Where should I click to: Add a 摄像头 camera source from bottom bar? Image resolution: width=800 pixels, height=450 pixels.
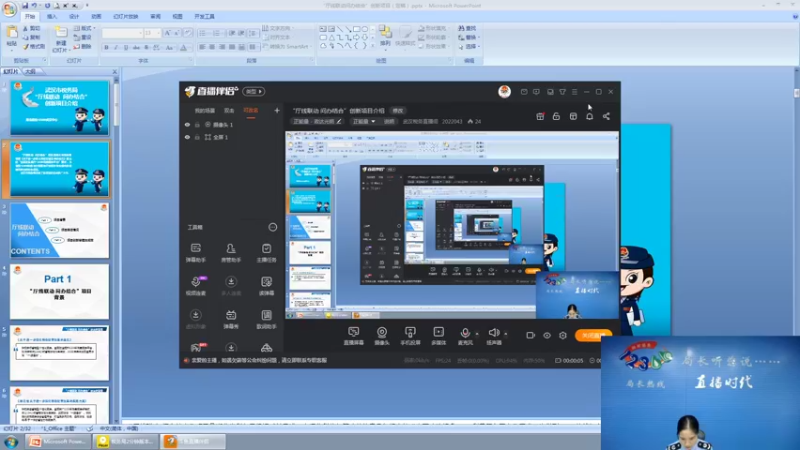[x=382, y=336]
